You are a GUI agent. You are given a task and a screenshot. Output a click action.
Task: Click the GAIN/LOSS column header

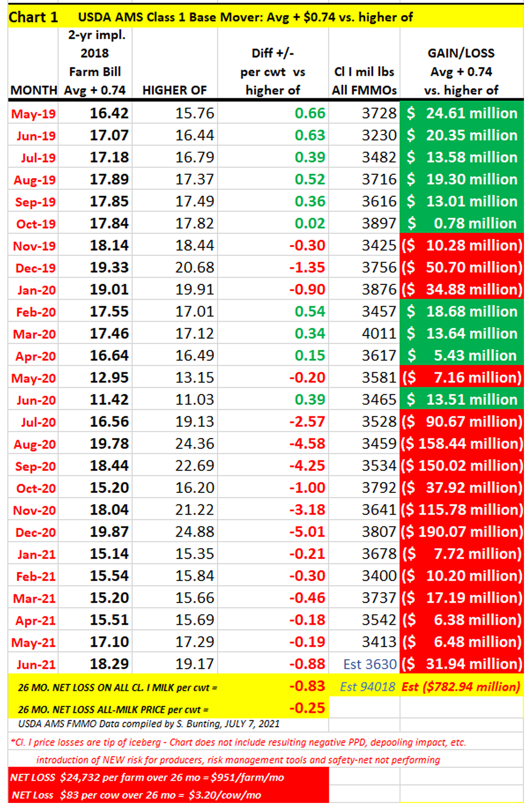[461, 72]
